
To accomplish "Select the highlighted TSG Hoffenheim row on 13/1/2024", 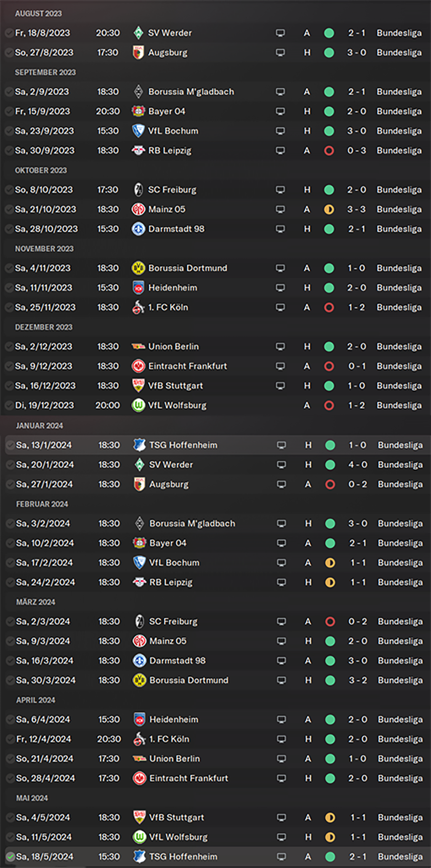I will coord(215,445).
